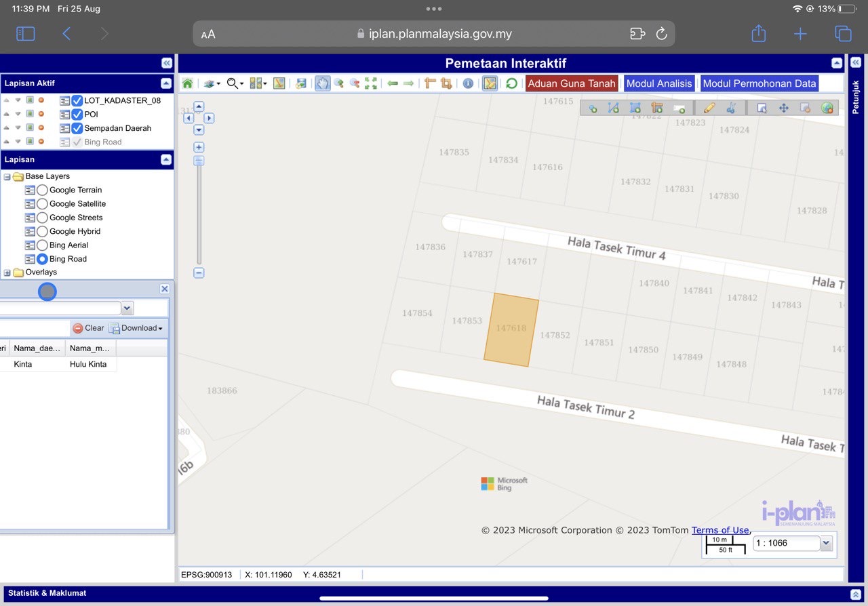Toggle the Sempadan Daerah layer checkbox
Image resolution: width=868 pixels, height=606 pixels.
77,128
